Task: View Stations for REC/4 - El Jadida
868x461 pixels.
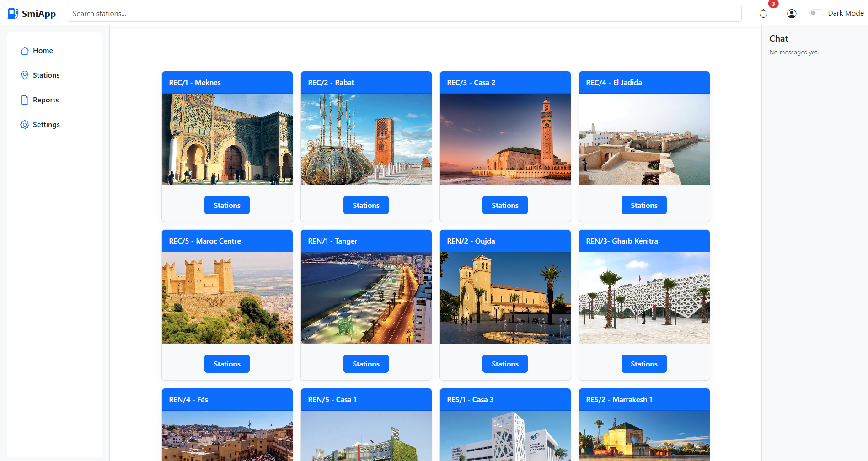Action: 644,205
